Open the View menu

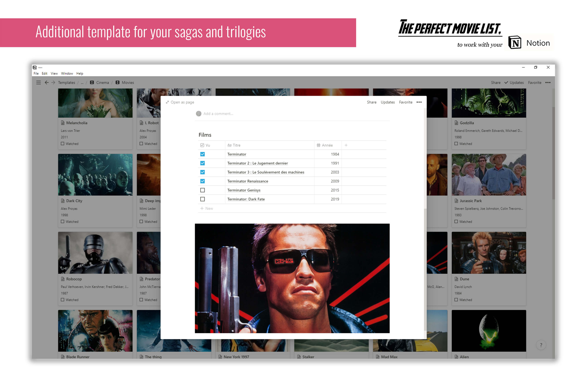[x=54, y=73]
